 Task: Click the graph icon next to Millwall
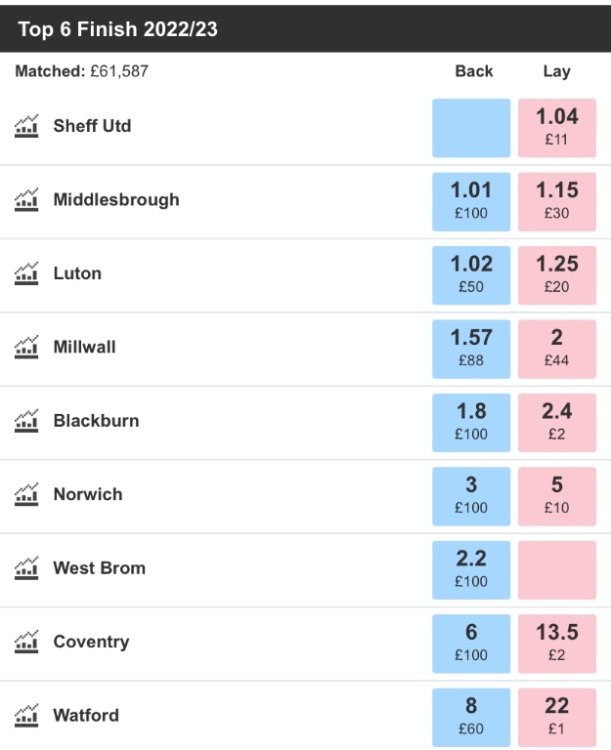click(x=27, y=348)
